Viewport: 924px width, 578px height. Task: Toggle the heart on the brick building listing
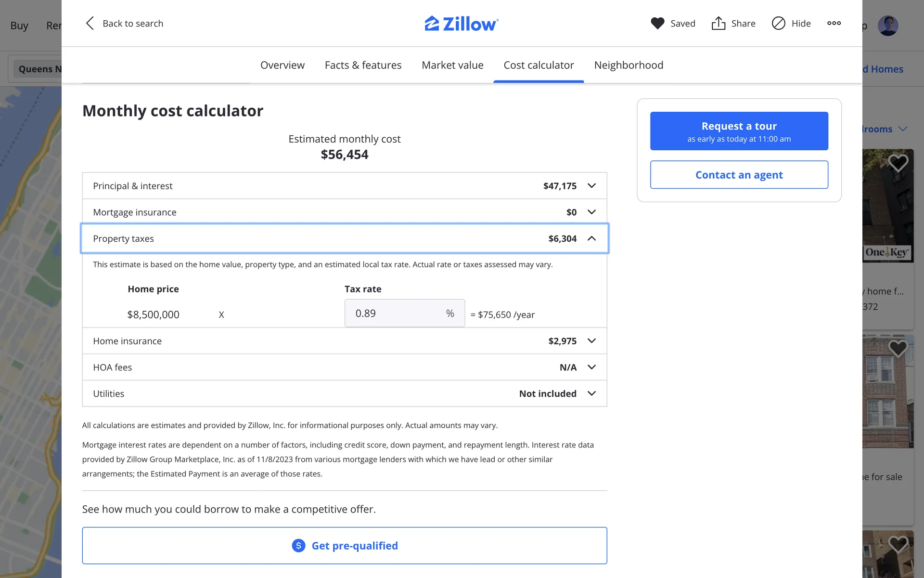[898, 348]
